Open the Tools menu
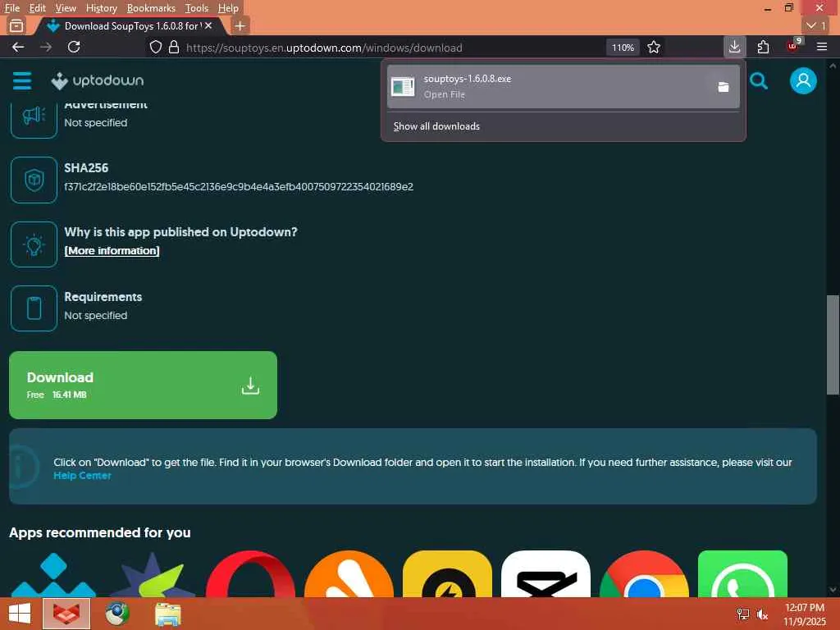 pos(197,8)
